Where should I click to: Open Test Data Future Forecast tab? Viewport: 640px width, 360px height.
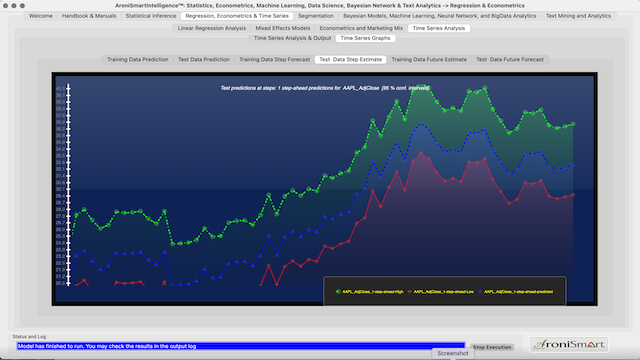tap(510, 60)
